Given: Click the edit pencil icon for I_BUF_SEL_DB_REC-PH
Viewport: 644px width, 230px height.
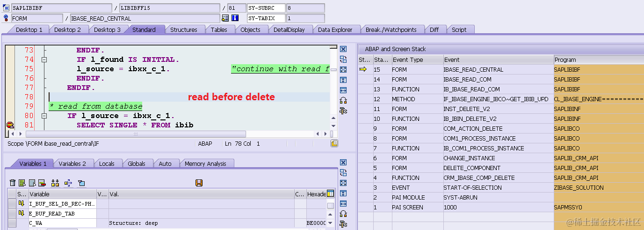Looking at the screenshot, I should point(21,203).
